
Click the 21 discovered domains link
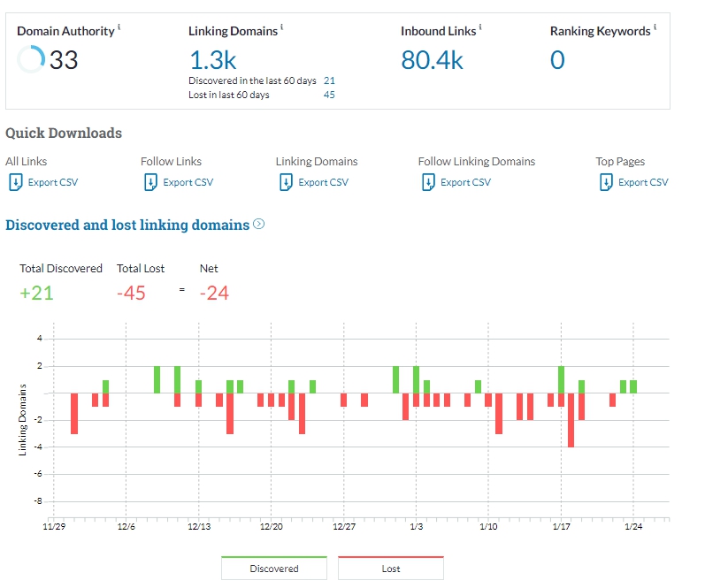tap(329, 80)
